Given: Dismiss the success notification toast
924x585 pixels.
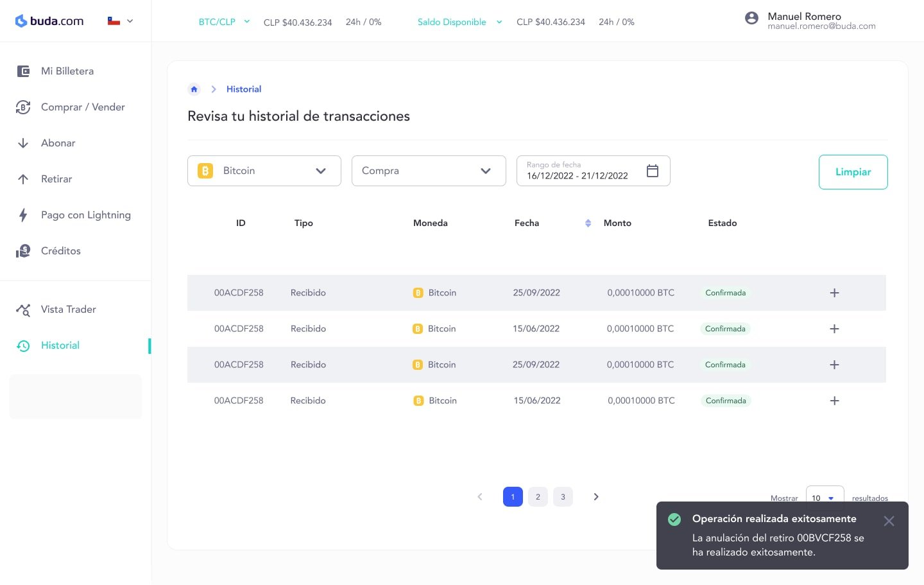Looking at the screenshot, I should click(888, 521).
